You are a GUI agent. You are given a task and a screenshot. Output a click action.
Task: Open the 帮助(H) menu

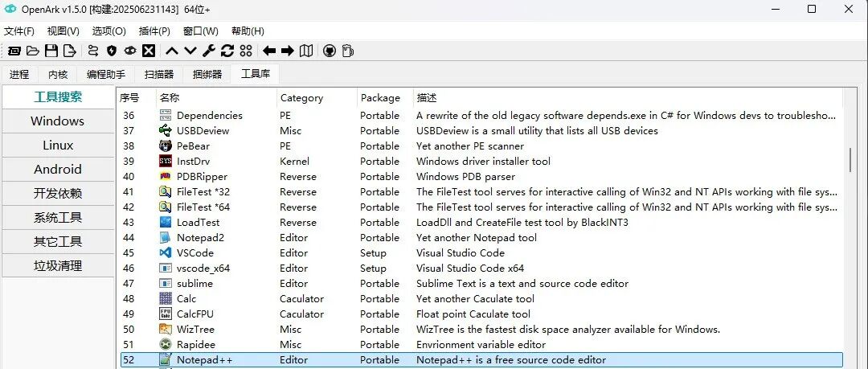point(248,31)
